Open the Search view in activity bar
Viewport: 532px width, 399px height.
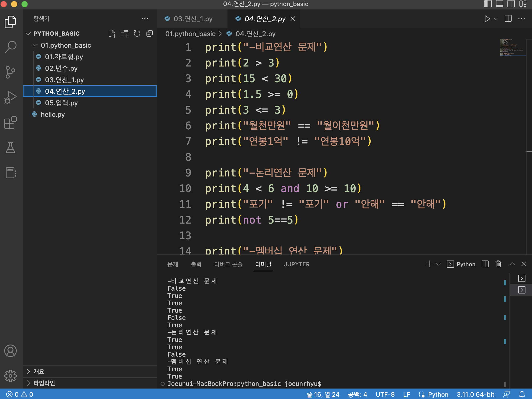10,47
